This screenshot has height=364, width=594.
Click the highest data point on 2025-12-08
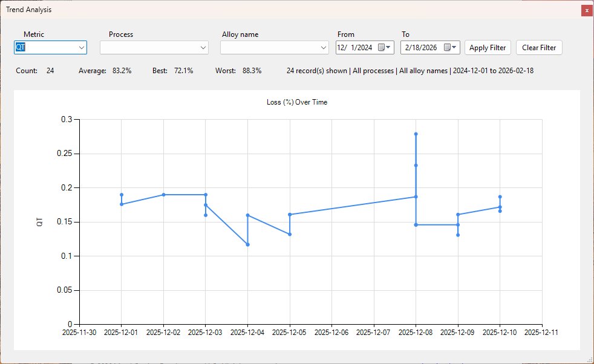(416, 134)
